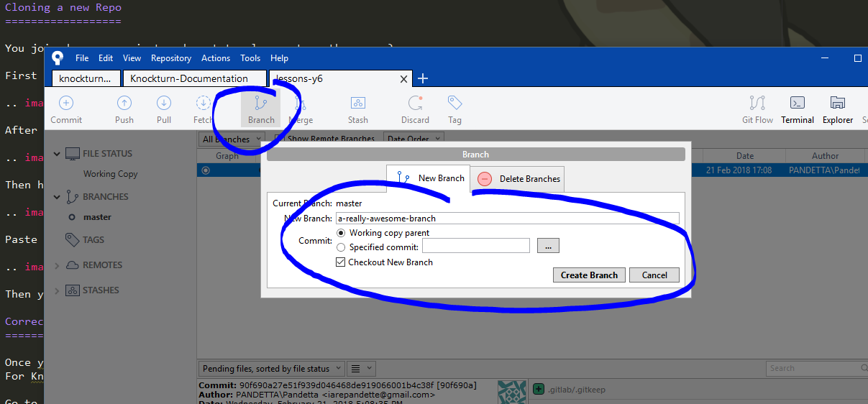Click the commit graph node circle
Screen dimensions: 868x404
(206, 170)
